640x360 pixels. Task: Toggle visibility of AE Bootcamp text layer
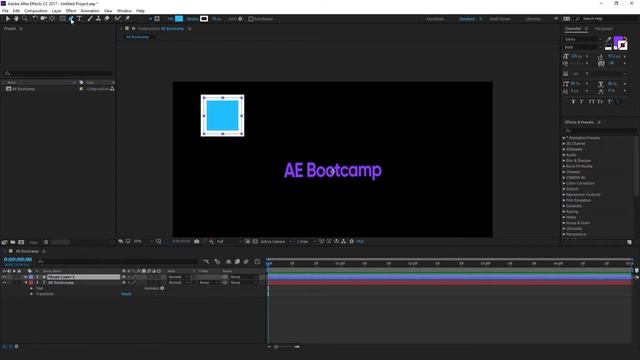coord(4,282)
